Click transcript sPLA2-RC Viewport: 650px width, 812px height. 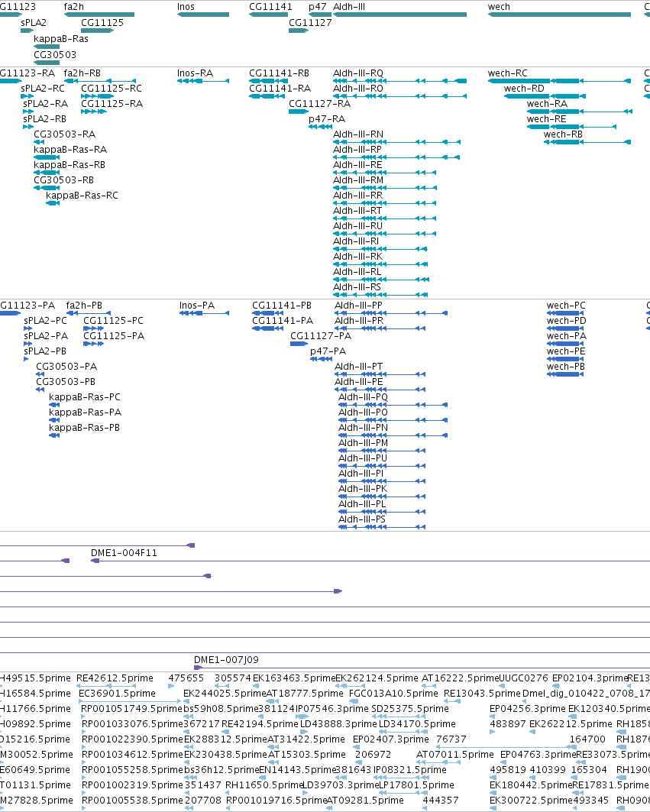point(43,89)
